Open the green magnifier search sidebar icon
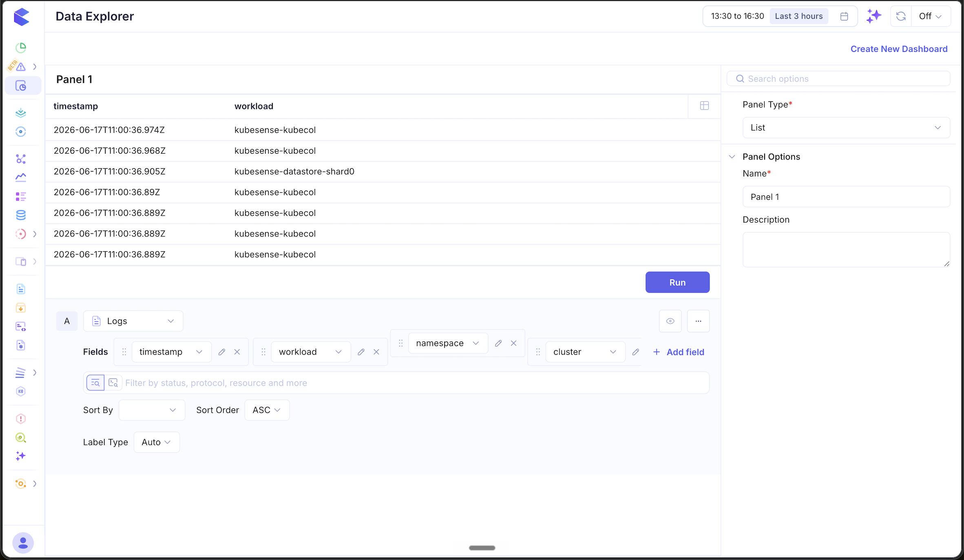Viewport: 964px width, 560px height. (x=21, y=437)
